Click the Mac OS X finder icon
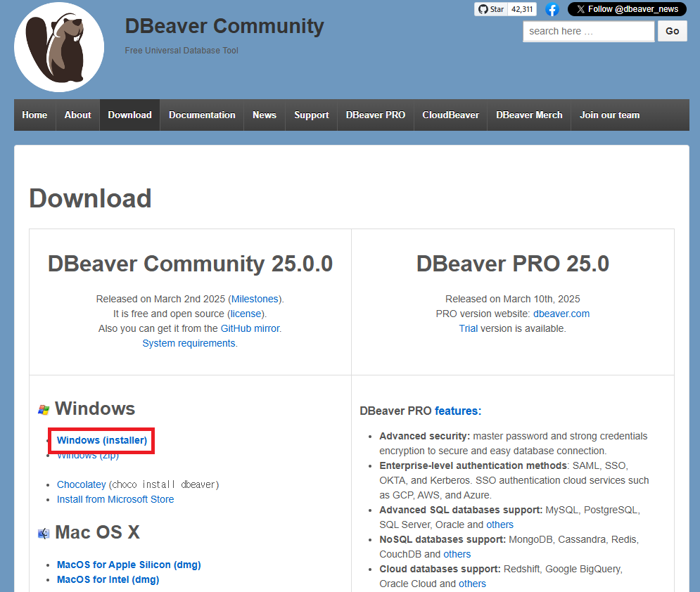 (44, 533)
